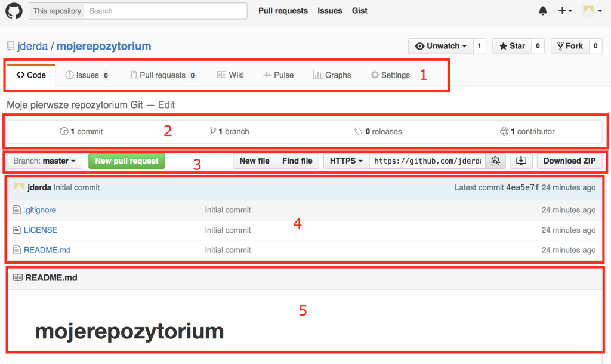
Task: Click the Code brackets icon
Action: [21, 75]
